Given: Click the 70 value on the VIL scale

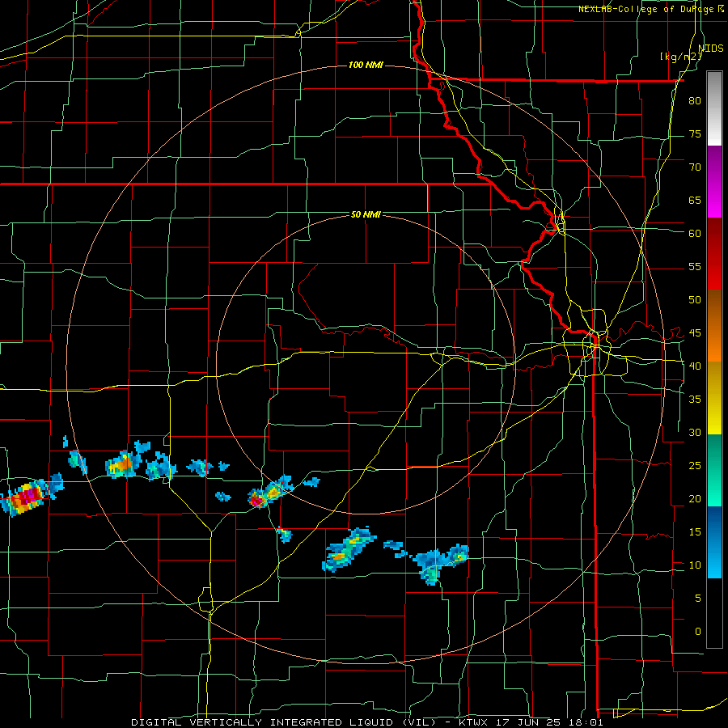Looking at the screenshot, I should (x=695, y=167).
